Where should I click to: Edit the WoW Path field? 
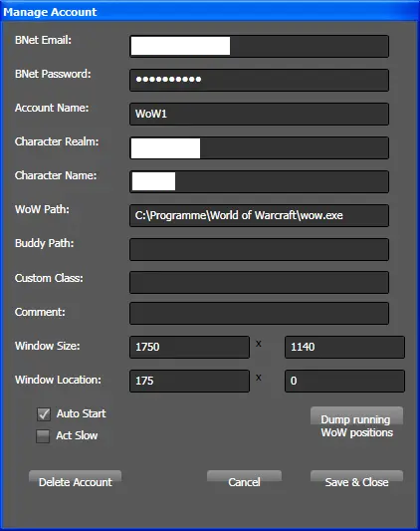click(x=259, y=215)
